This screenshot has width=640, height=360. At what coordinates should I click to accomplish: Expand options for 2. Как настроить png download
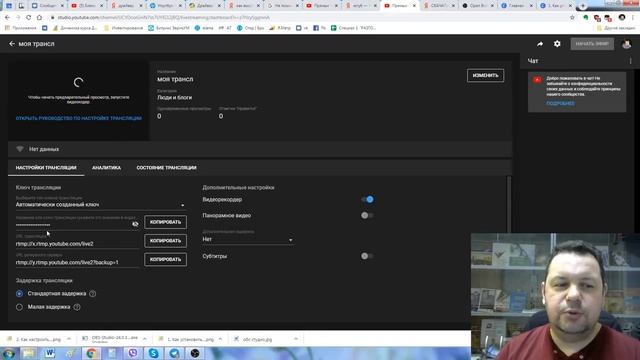69,339
